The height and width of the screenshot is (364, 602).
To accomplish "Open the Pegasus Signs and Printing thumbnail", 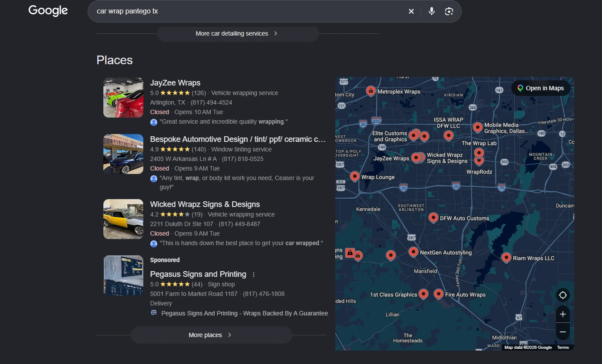I will [x=123, y=275].
